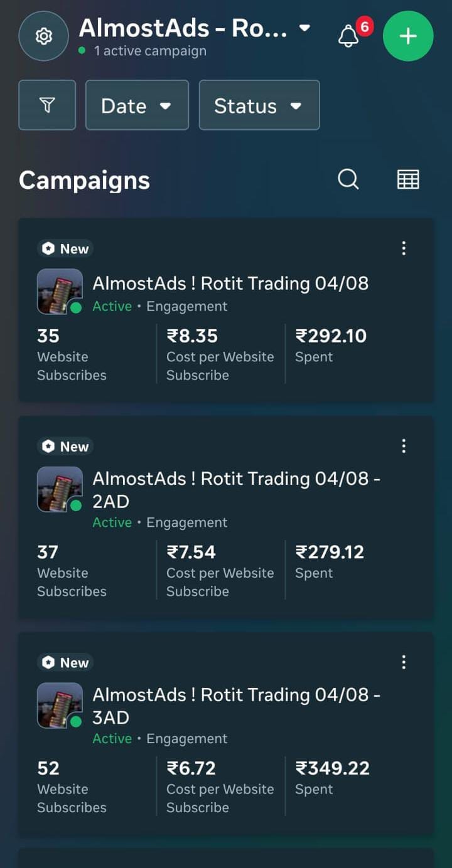Viewport: 452px width, 868px height.
Task: Expand the Status filter dropdown
Action: [x=259, y=105]
